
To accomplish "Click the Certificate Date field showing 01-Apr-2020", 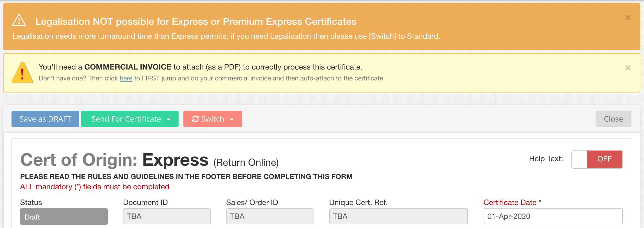I will [553, 216].
